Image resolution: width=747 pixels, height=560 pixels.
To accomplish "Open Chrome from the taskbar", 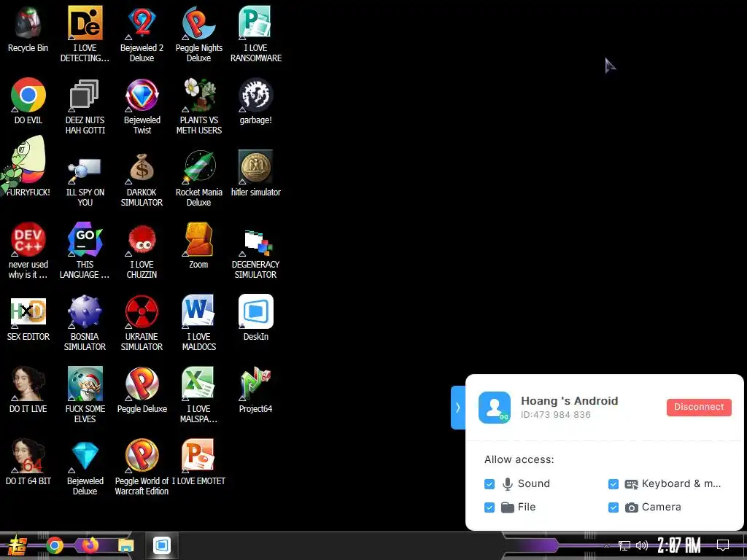I will [x=55, y=545].
